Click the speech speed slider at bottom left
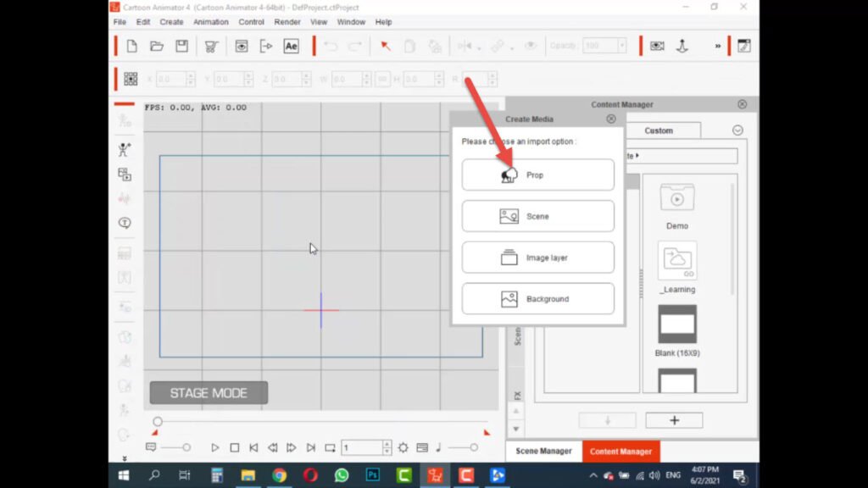 pos(177,447)
